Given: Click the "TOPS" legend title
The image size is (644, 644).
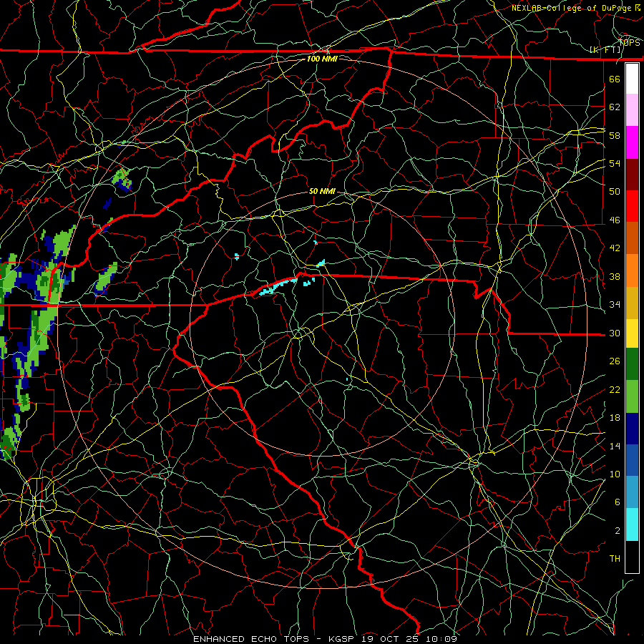Looking at the screenshot, I should [630, 42].
